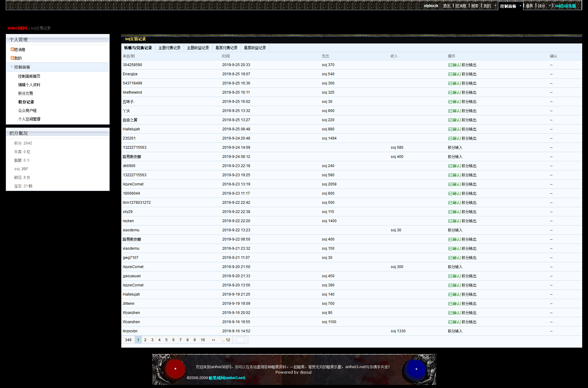588x388 pixels.
Task: Open 编辑个人资料 in the sidebar
Action: pyautogui.click(x=29, y=85)
